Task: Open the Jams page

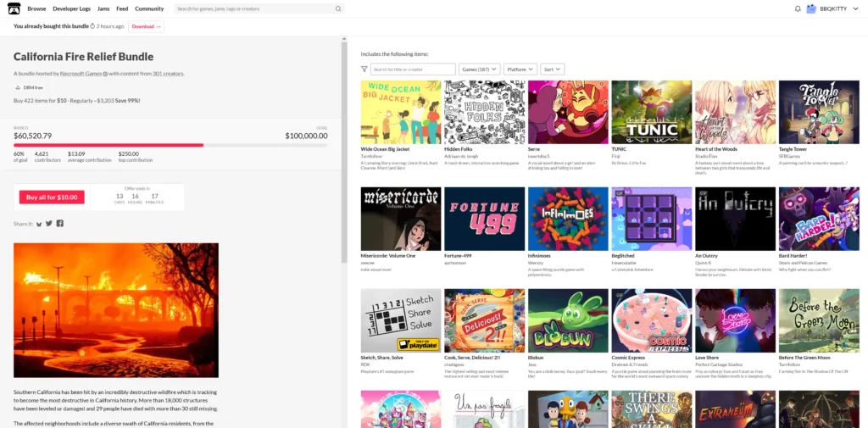Action: (x=103, y=8)
